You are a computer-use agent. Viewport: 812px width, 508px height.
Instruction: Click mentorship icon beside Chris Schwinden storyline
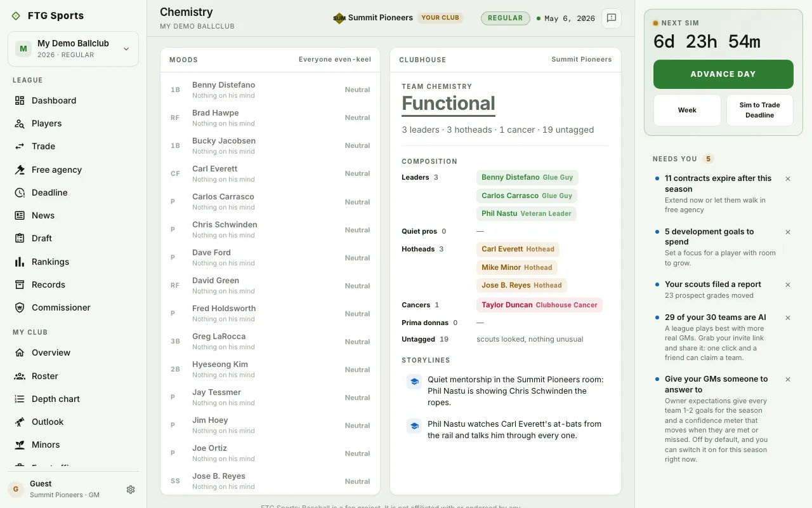pyautogui.click(x=414, y=382)
